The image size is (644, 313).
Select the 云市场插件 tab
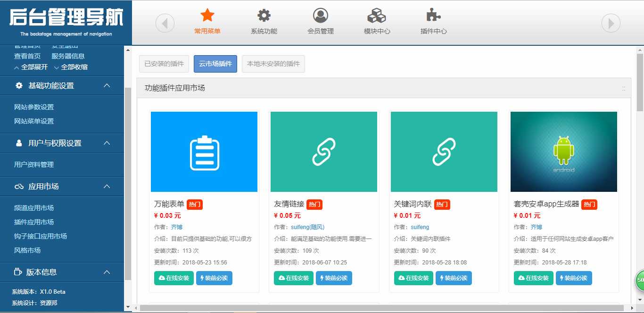point(215,64)
